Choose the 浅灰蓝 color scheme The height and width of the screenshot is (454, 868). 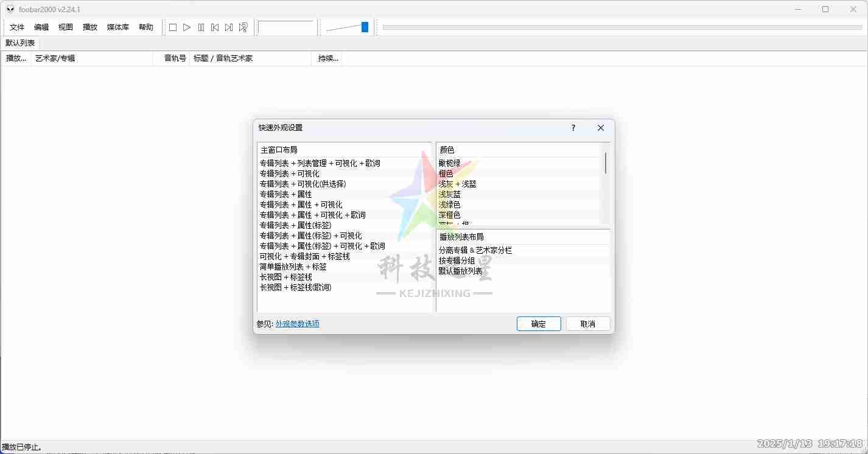click(x=450, y=194)
